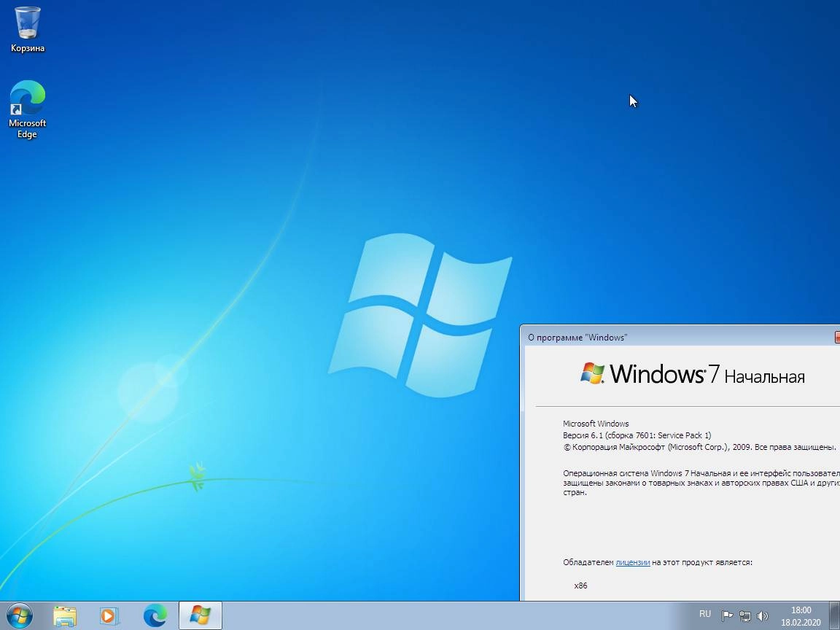
Task: Open the volume speaker tray icon
Action: pos(763,617)
